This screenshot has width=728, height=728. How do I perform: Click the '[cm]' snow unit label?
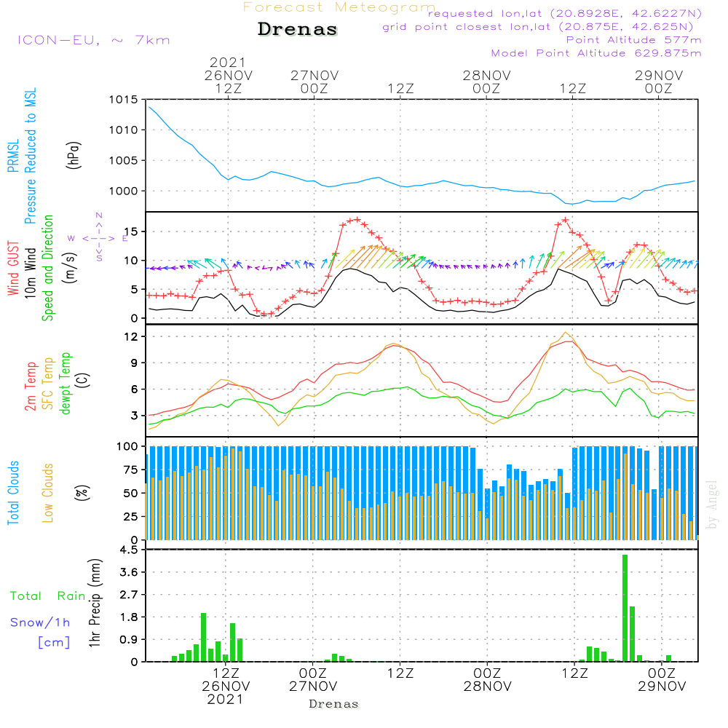click(55, 642)
